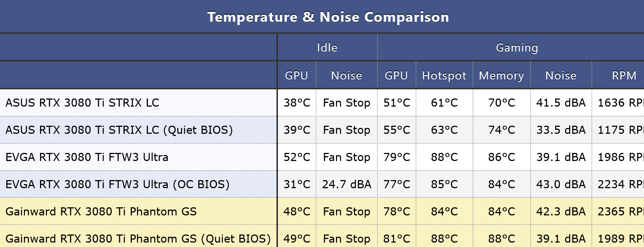Click the RPM column header
The width and height of the screenshot is (644, 247).
click(624, 75)
